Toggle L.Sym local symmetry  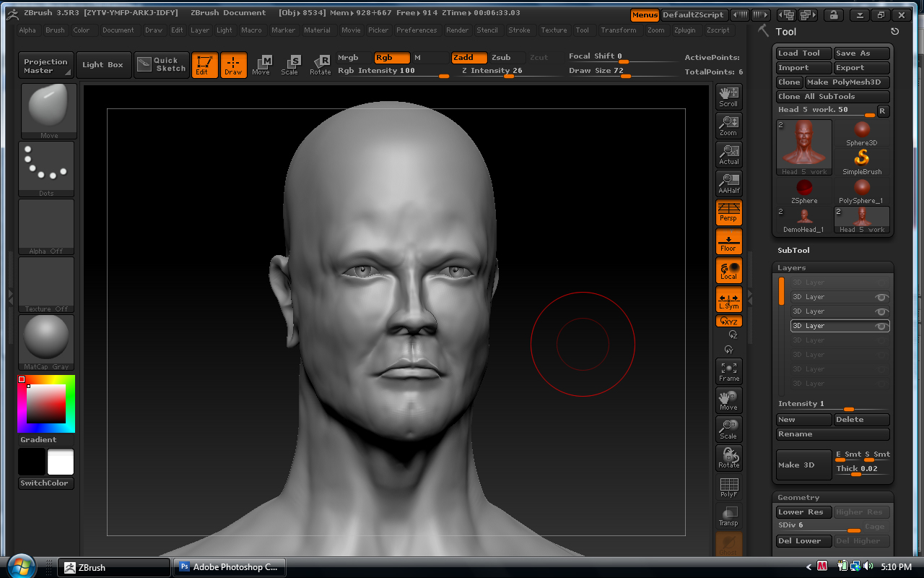click(728, 299)
